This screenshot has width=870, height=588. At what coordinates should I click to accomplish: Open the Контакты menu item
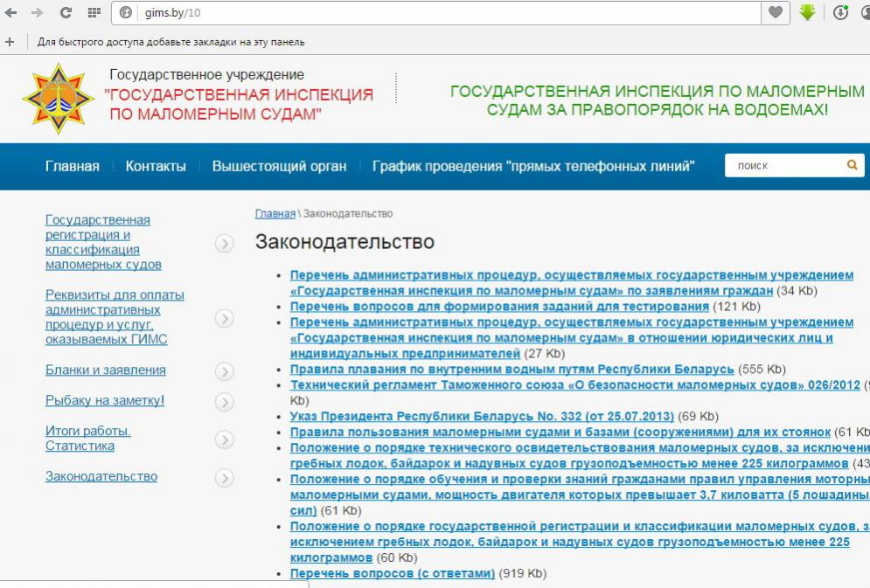click(156, 166)
